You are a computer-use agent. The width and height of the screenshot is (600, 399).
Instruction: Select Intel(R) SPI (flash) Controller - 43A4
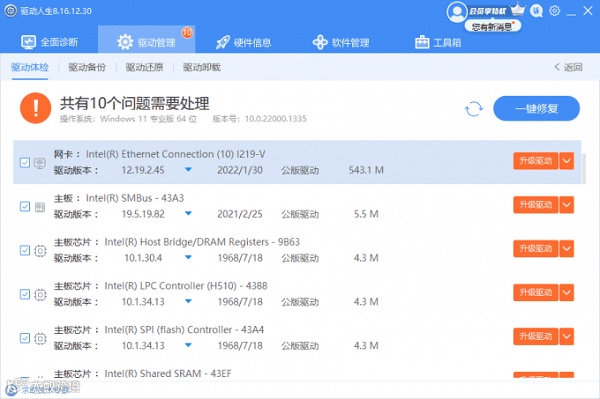click(x=184, y=330)
